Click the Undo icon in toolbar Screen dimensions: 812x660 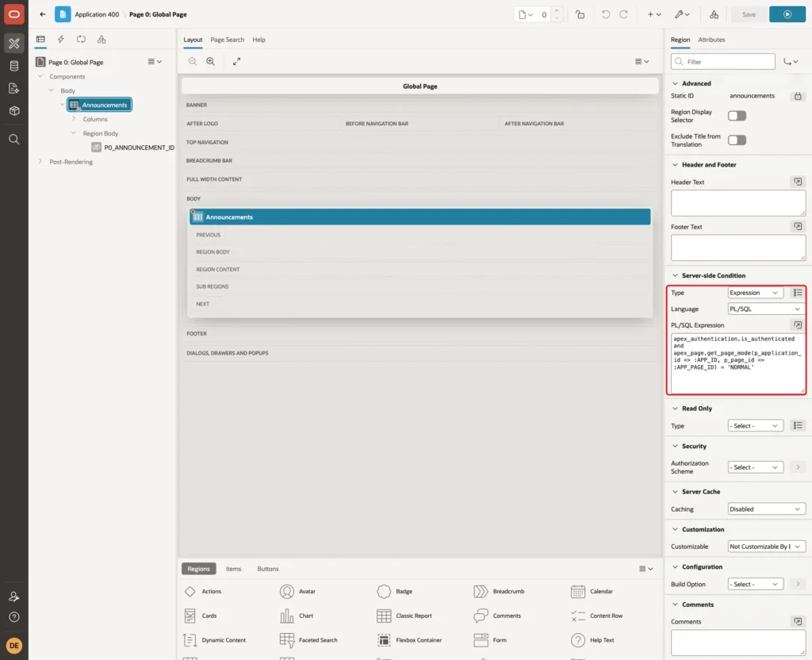coord(605,14)
